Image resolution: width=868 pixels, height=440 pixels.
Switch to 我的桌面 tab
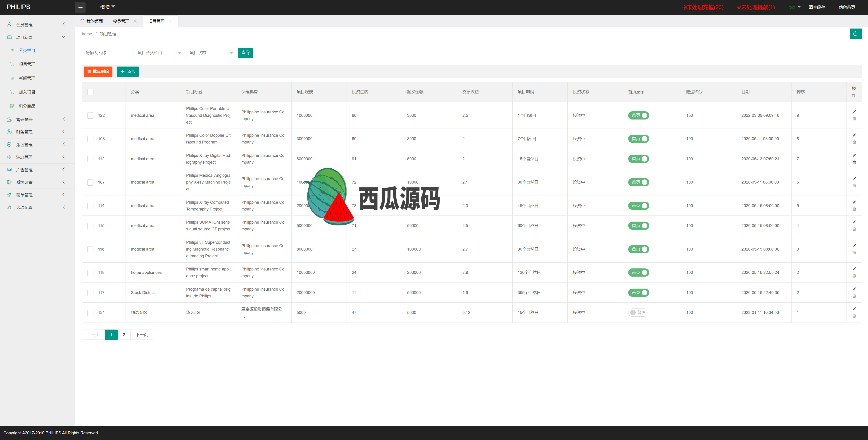92,21
